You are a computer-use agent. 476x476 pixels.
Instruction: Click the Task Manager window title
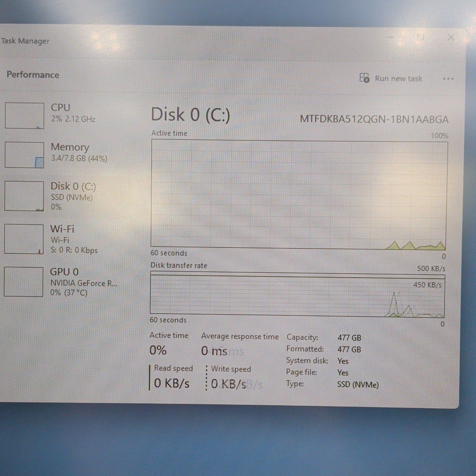[x=25, y=41]
